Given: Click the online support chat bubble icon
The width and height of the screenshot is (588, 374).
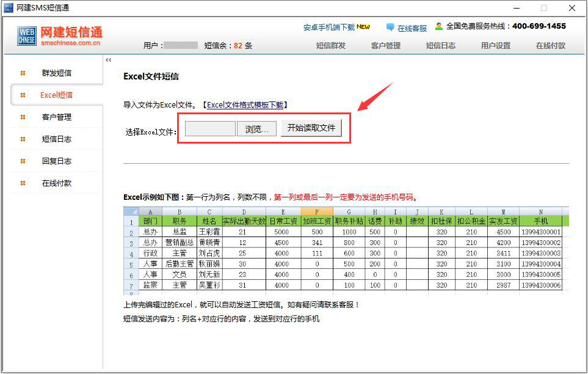Looking at the screenshot, I should coord(390,28).
